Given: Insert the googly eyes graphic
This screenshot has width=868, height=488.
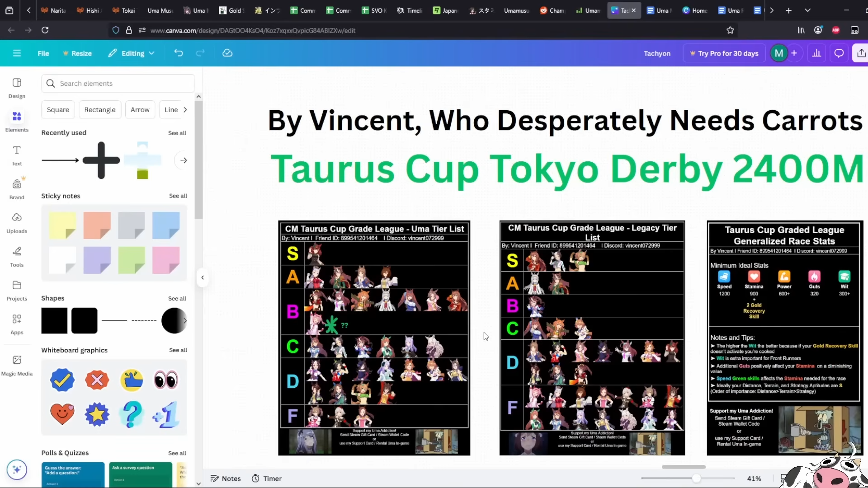Looking at the screenshot, I should (x=166, y=380).
